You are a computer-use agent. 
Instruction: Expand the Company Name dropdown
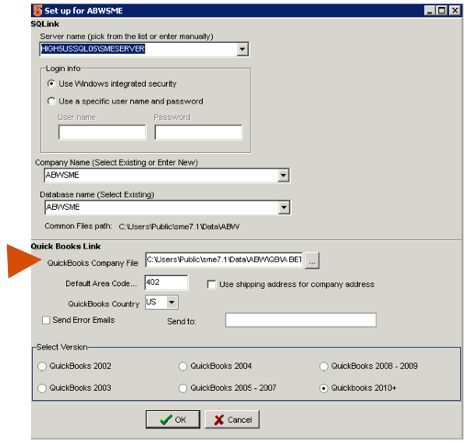pyautogui.click(x=283, y=175)
